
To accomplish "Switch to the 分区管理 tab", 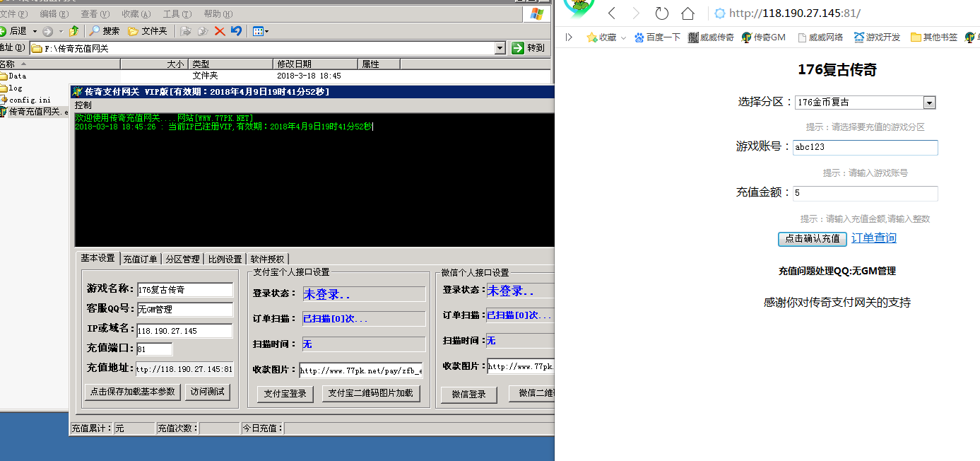I will click(182, 259).
